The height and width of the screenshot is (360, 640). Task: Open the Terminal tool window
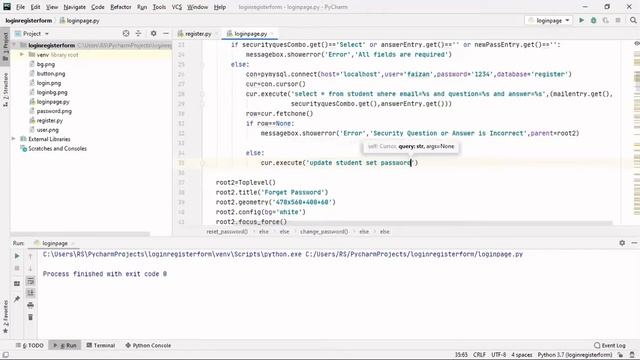click(100, 345)
